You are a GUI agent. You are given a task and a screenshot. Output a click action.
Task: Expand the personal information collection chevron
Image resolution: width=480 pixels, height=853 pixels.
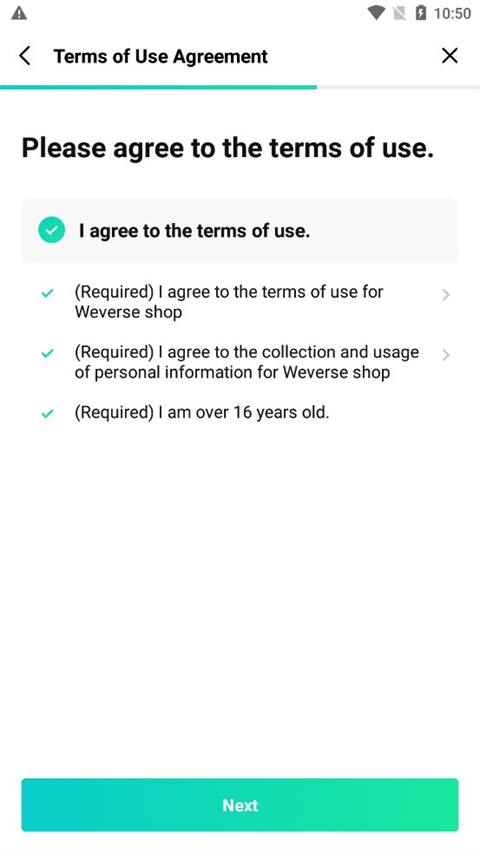click(x=446, y=355)
